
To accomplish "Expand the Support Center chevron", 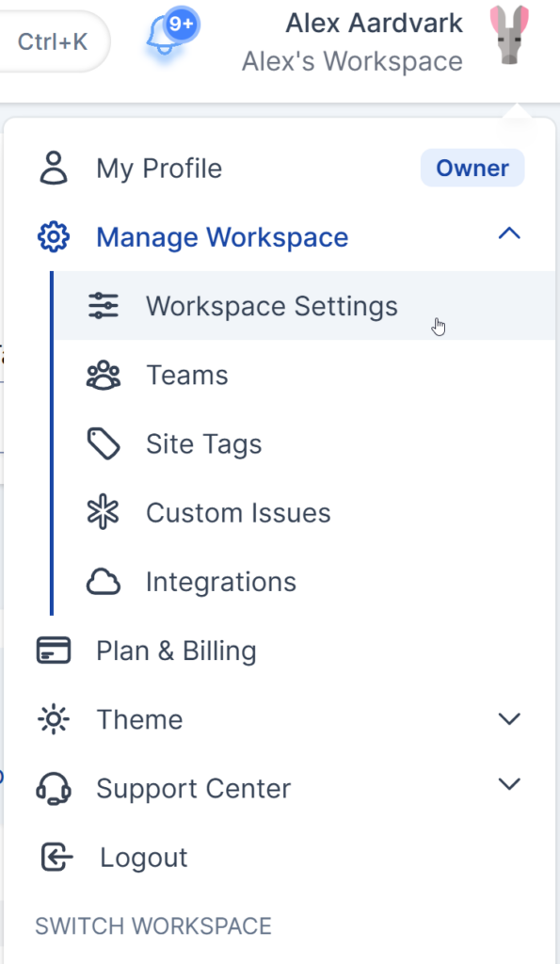I will (509, 783).
